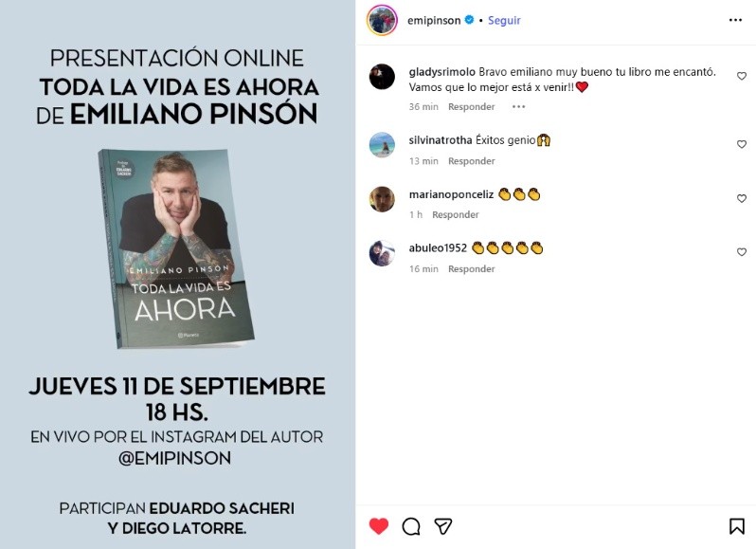Image resolution: width=756 pixels, height=549 pixels.
Task: Unlike the post using the red heart
Action: click(x=379, y=526)
